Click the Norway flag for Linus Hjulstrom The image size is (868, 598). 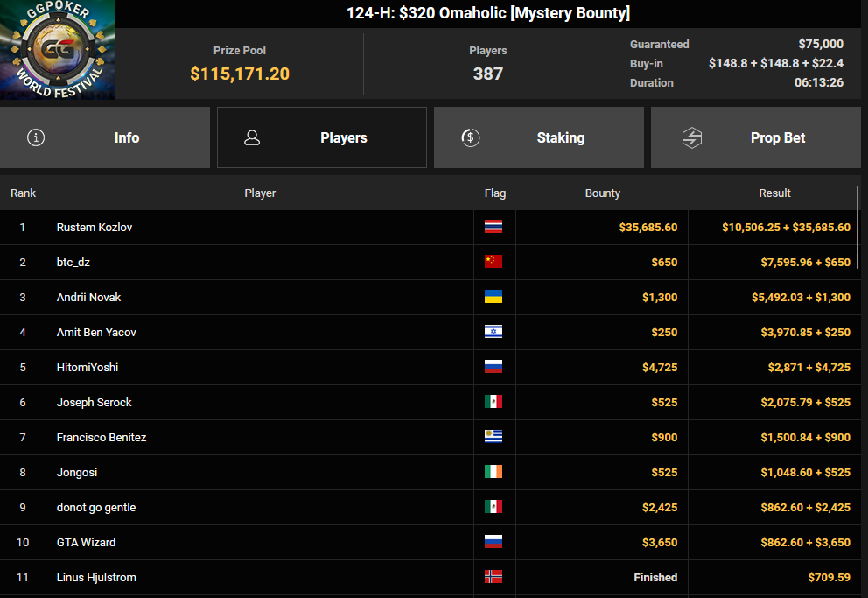coord(493,576)
